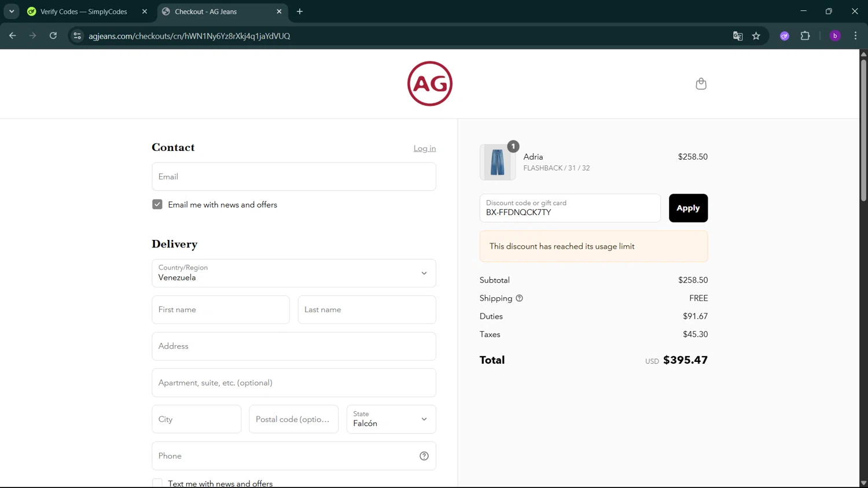Restore down the browser window

[829, 12]
